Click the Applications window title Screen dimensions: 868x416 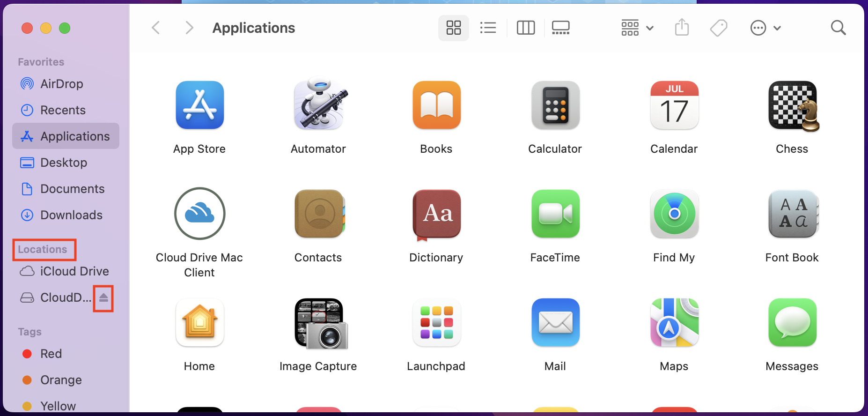(254, 28)
